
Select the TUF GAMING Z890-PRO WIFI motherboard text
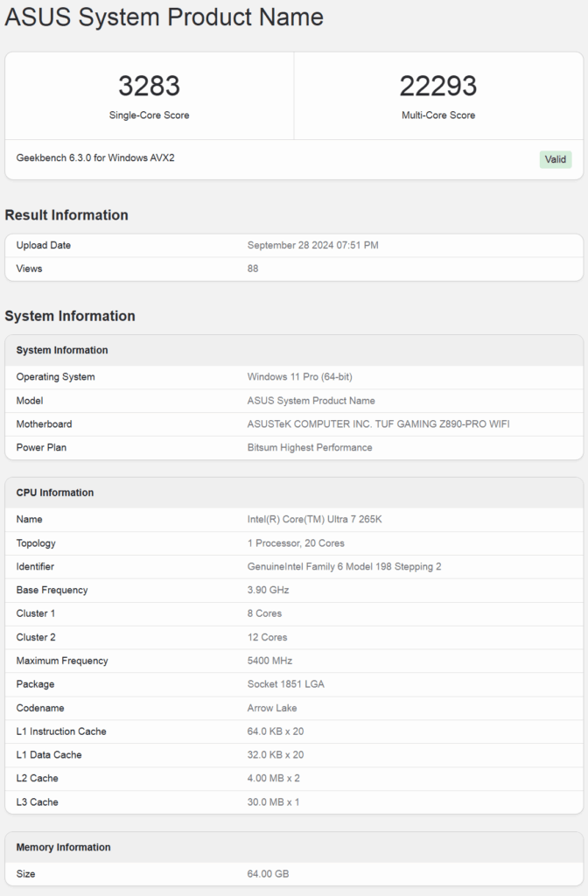(442, 424)
